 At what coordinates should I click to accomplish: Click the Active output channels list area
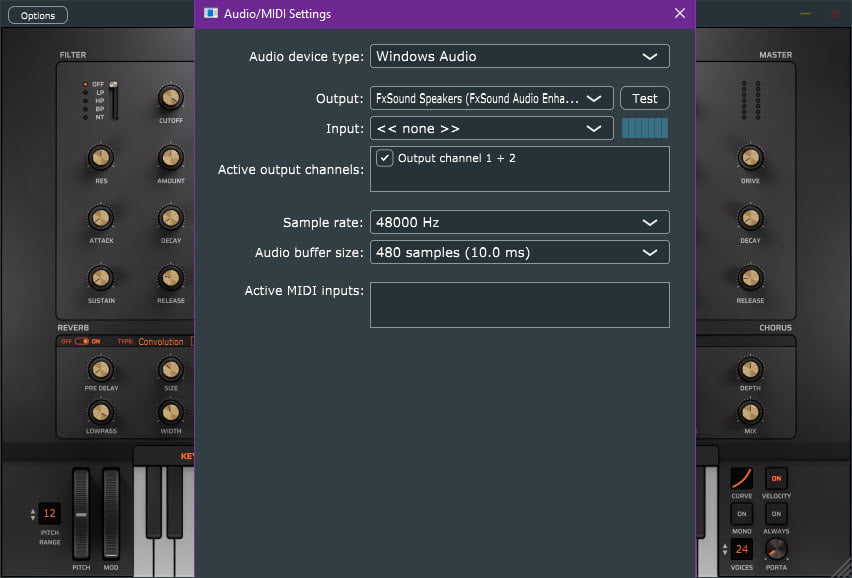(x=519, y=169)
